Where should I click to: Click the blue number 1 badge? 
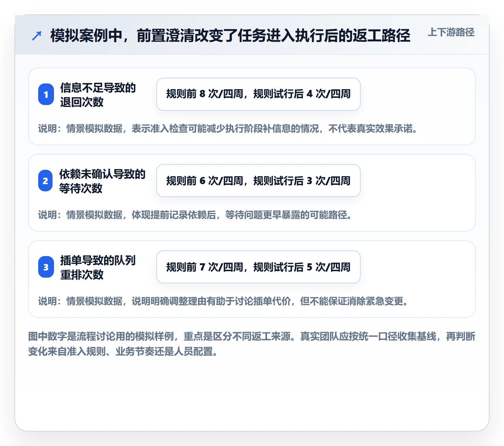[x=46, y=94]
